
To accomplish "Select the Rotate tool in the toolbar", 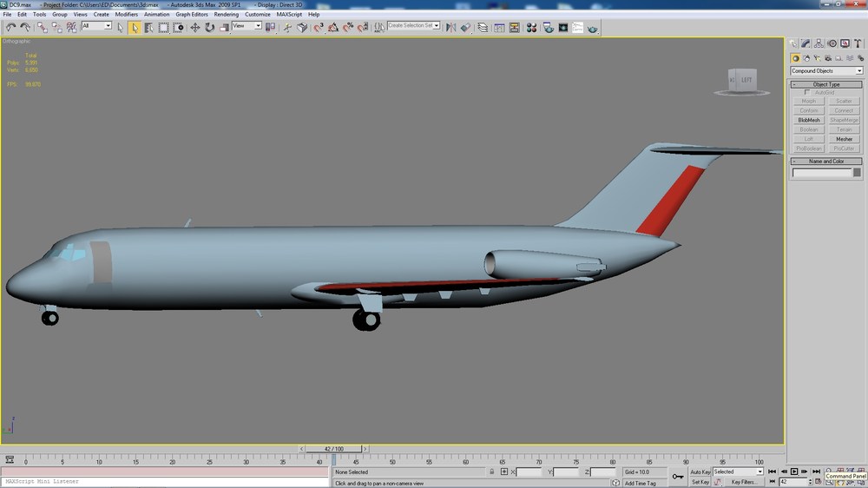I will point(209,27).
